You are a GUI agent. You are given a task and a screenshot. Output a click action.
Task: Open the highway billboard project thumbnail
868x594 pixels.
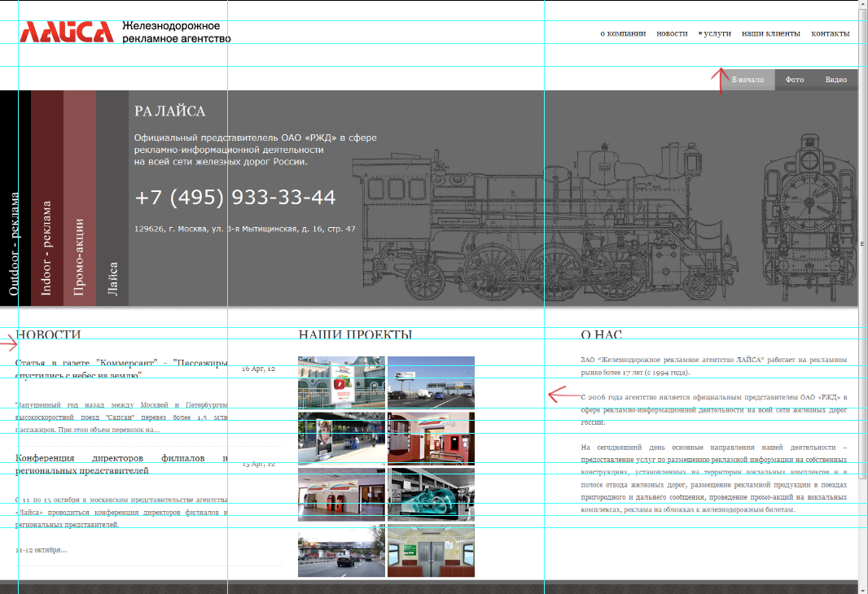coord(431,382)
